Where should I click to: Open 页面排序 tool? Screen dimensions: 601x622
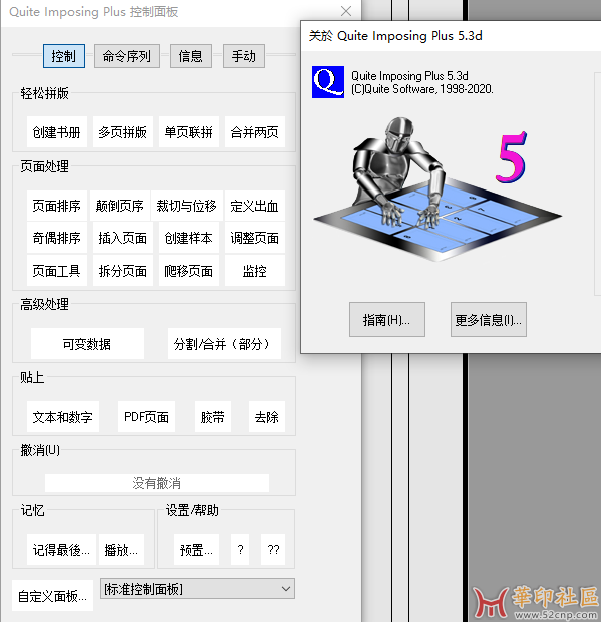click(x=56, y=206)
